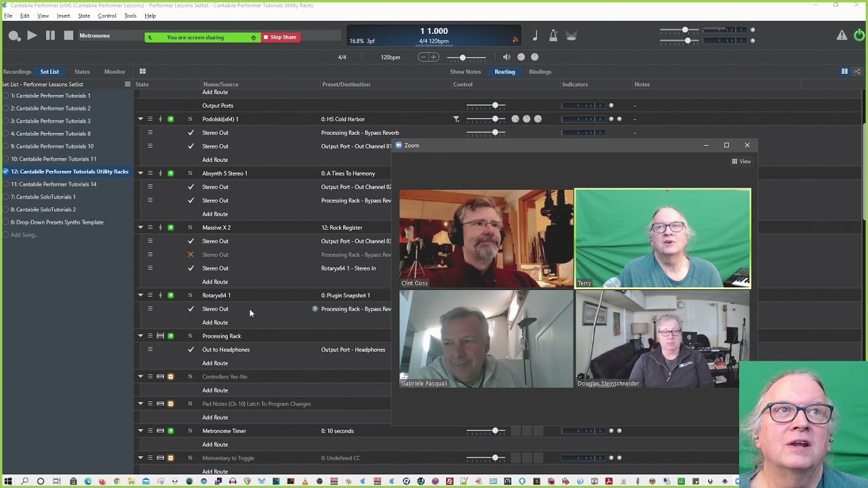The height and width of the screenshot is (488, 868).
Task: Click Add Route under Metronome Timer
Action: click(x=215, y=445)
